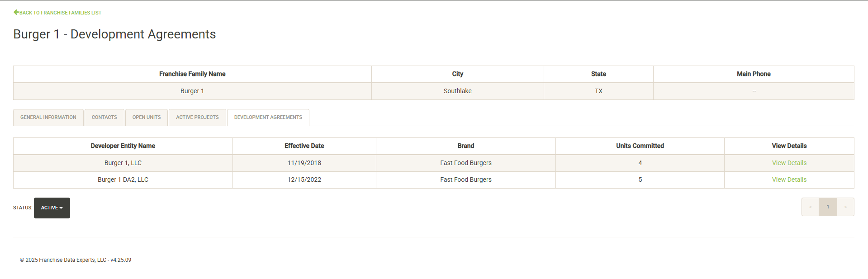This screenshot has width=868, height=279.
Task: View details for Burger 1 DA2, LLC
Action: click(789, 180)
